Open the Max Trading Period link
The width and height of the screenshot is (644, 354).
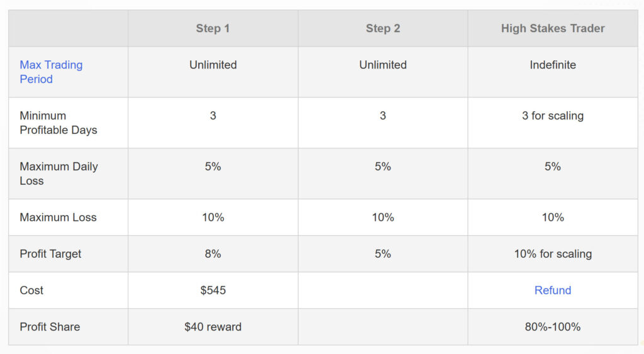(51, 72)
